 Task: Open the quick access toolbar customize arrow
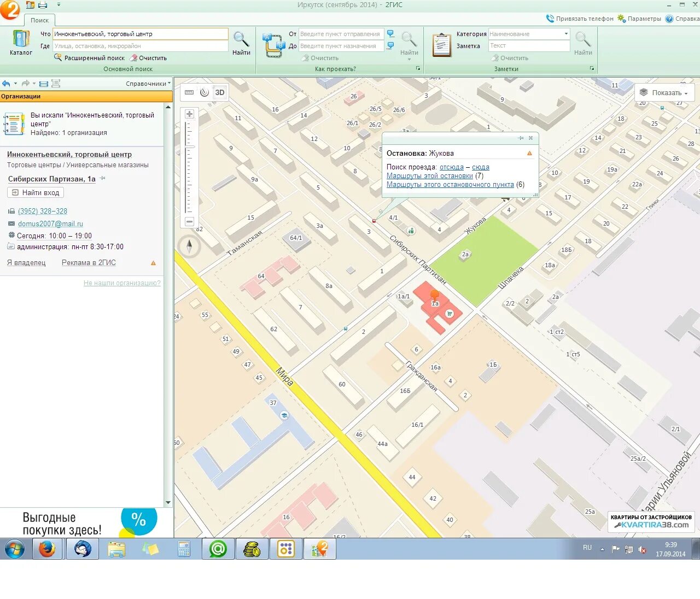coord(59,5)
